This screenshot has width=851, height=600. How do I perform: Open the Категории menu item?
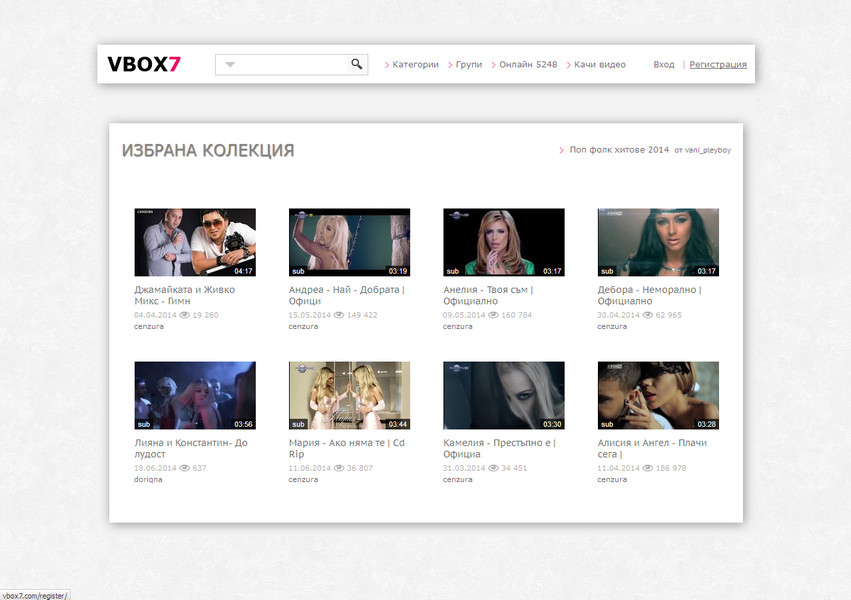point(412,64)
